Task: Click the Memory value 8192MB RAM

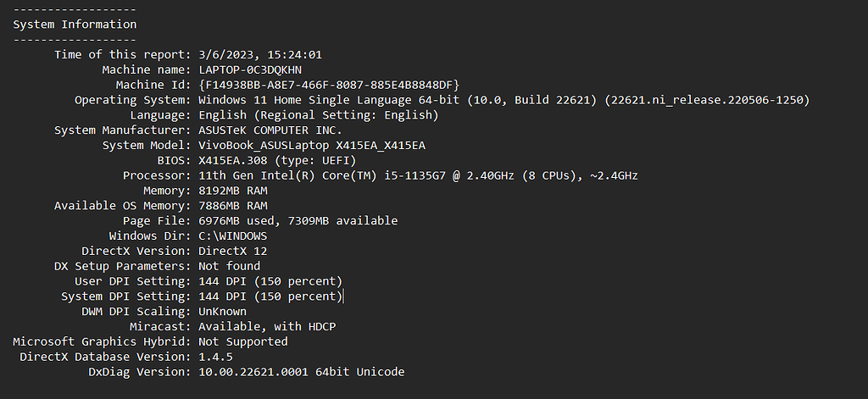Action: pyautogui.click(x=232, y=191)
